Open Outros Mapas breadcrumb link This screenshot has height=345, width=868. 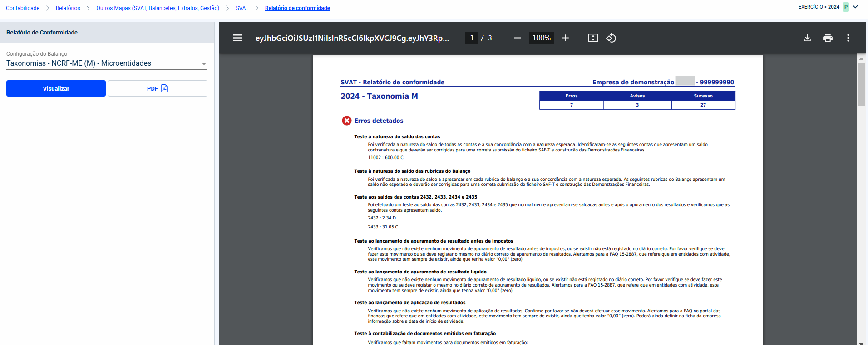[158, 8]
